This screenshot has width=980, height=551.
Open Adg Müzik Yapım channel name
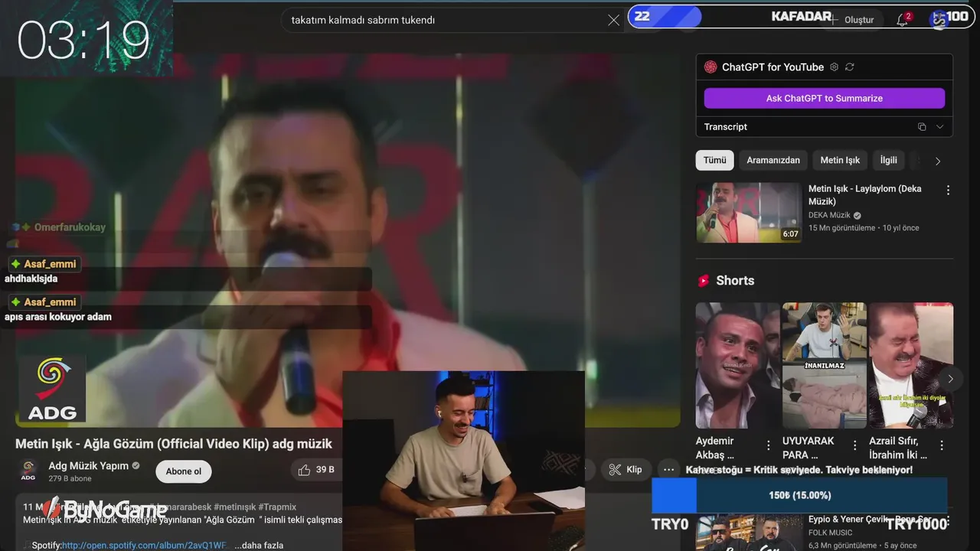tap(89, 465)
